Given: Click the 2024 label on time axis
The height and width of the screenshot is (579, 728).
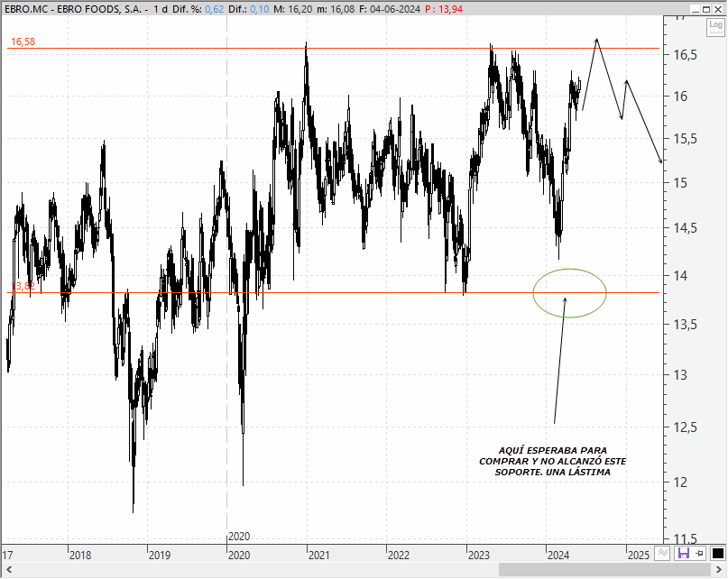Looking at the screenshot, I should 558,555.
